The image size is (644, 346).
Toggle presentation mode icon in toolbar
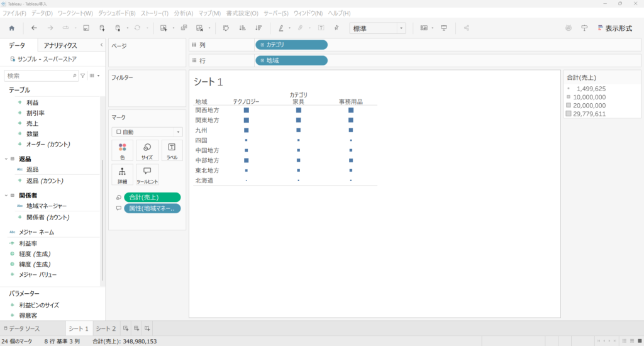pos(444,28)
